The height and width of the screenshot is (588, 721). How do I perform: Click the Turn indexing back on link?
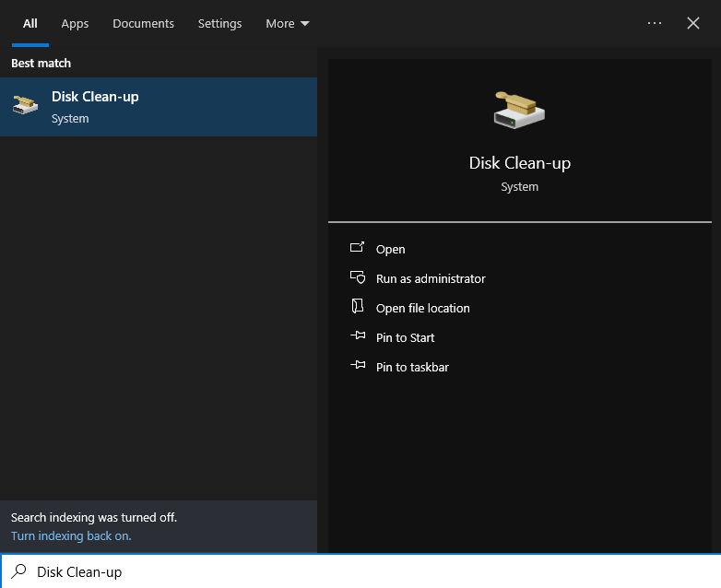click(x=71, y=535)
